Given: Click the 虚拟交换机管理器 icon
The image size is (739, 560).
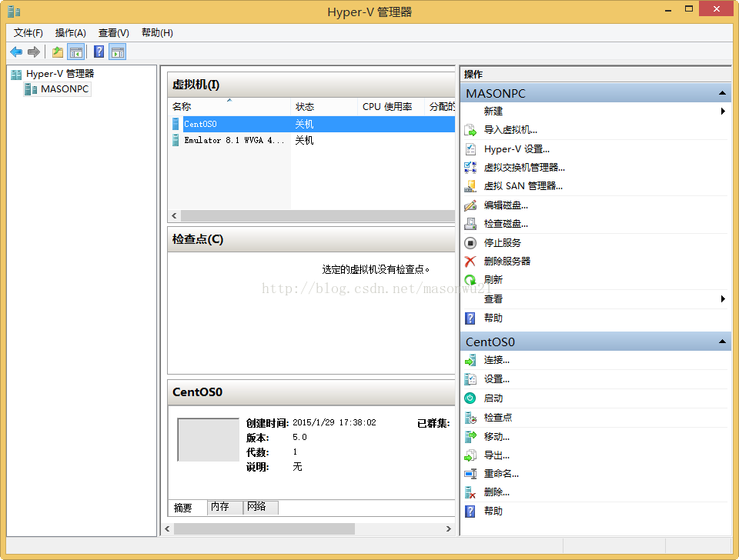Looking at the screenshot, I should point(470,168).
